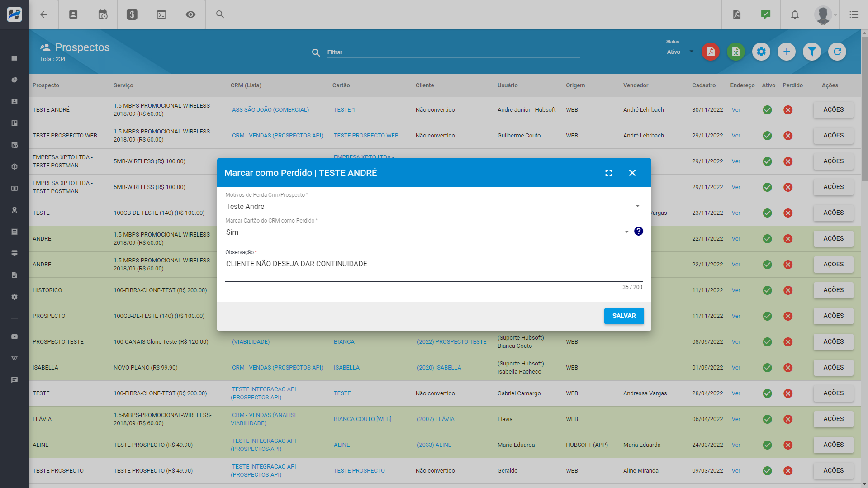868x488 pixels.
Task: Open the contact card toolbar icon
Action: click(x=73, y=14)
